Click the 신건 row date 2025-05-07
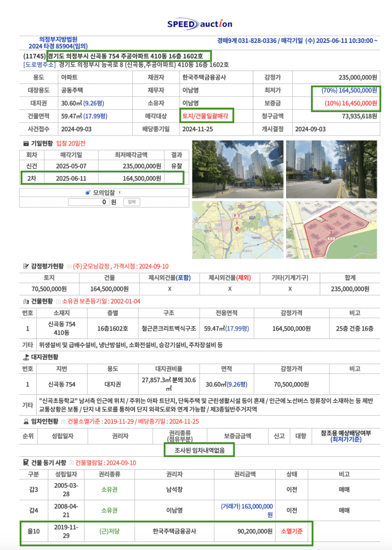 [71, 166]
